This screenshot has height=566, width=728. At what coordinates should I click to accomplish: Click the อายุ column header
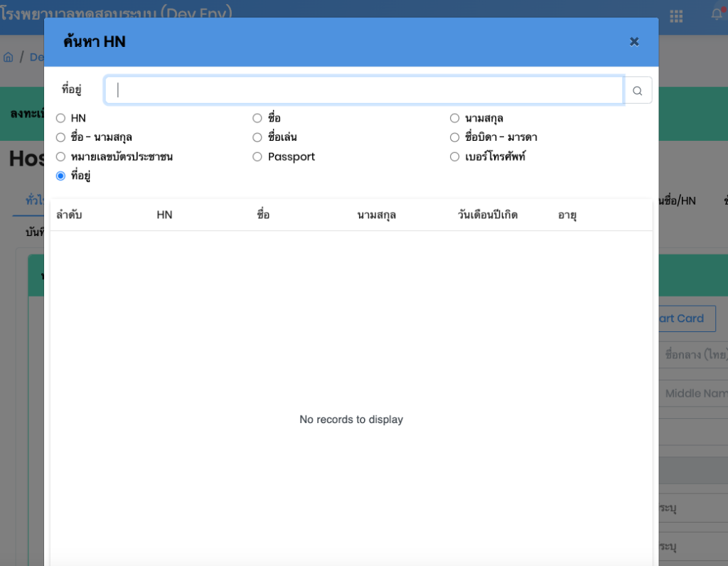click(567, 215)
